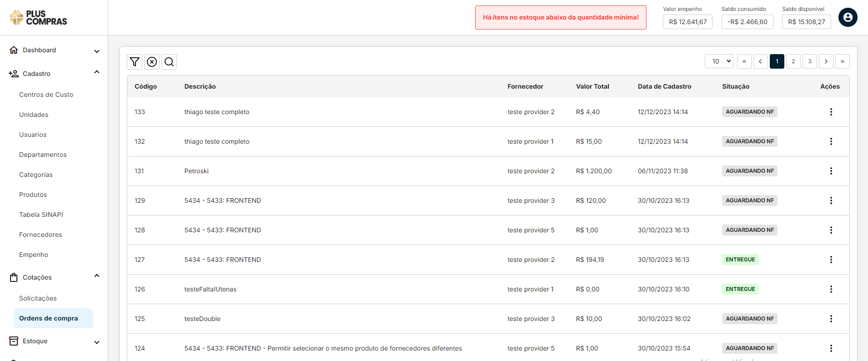Open the rows per page dropdown

point(719,61)
